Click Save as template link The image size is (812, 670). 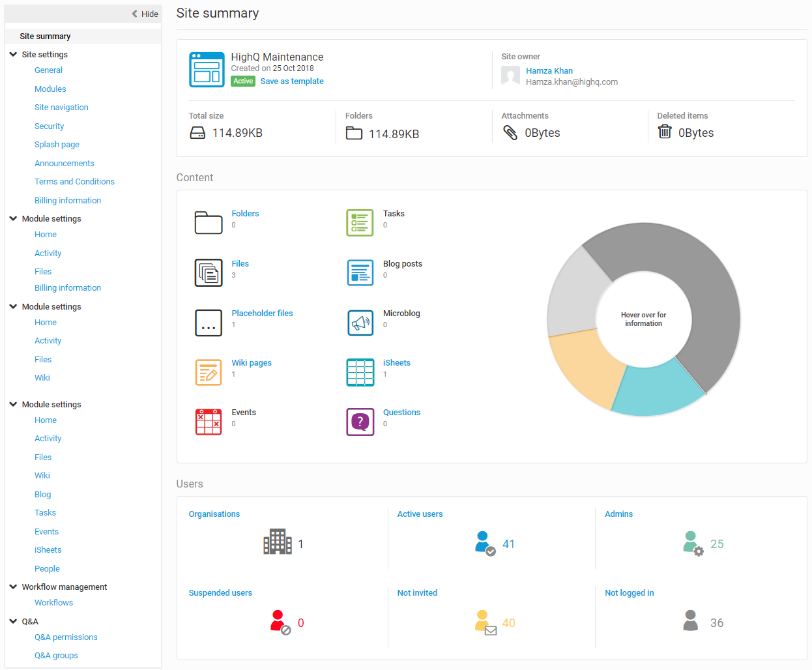tap(292, 81)
